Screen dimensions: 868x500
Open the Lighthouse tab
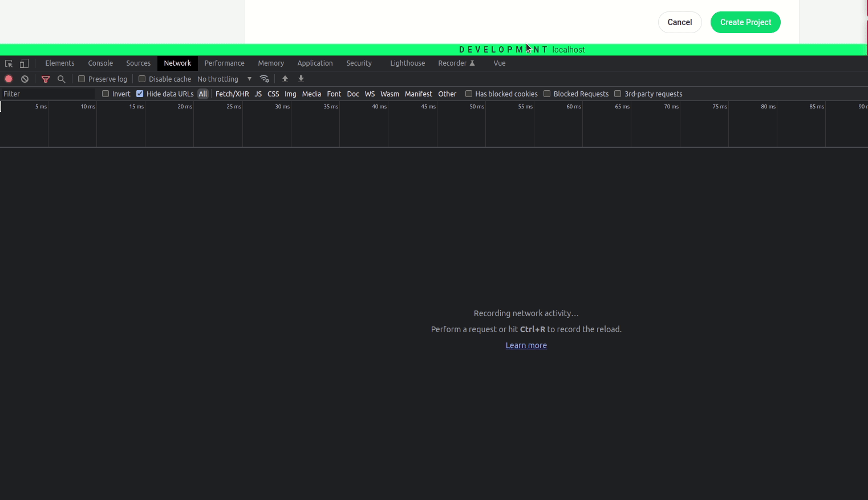point(407,63)
